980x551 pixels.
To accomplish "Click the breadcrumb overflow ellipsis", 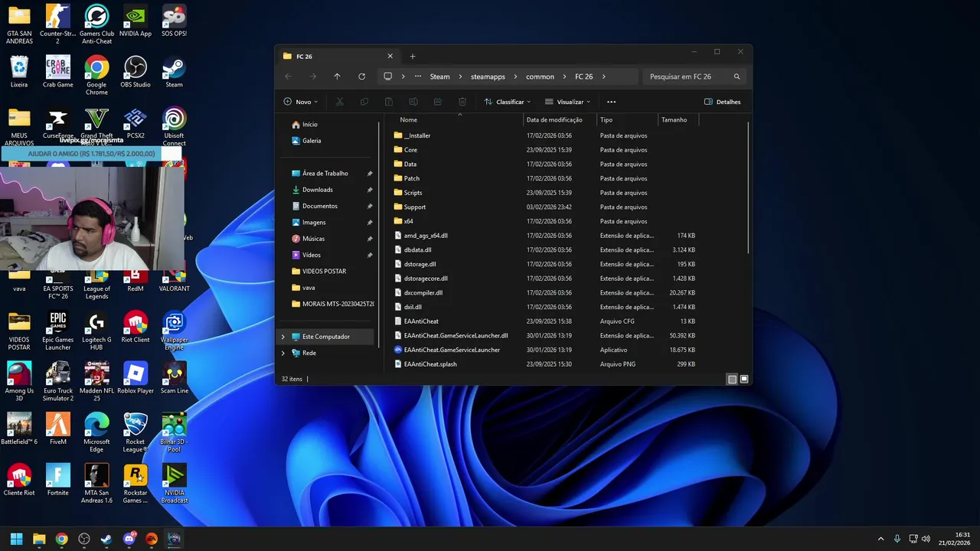I will 418,77.
